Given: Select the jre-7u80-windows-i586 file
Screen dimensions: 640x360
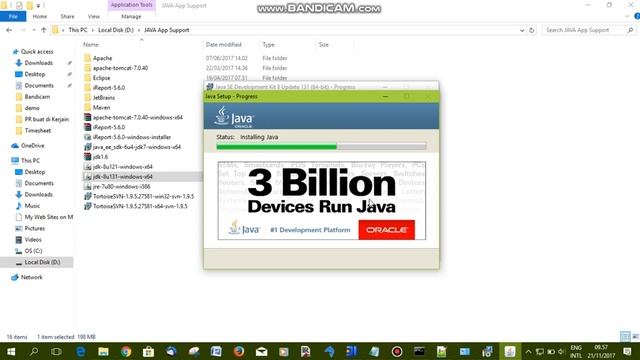Looking at the screenshot, I should pyautogui.click(x=121, y=186).
